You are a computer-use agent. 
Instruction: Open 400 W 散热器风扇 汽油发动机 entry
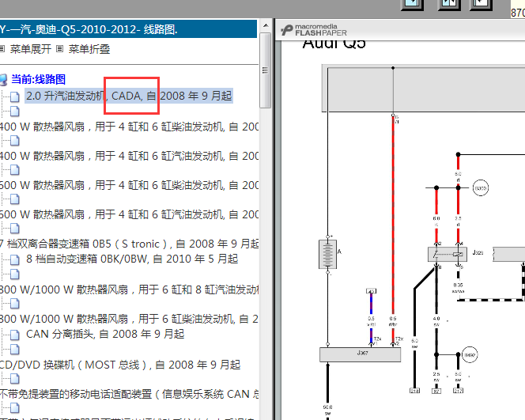click(129, 156)
